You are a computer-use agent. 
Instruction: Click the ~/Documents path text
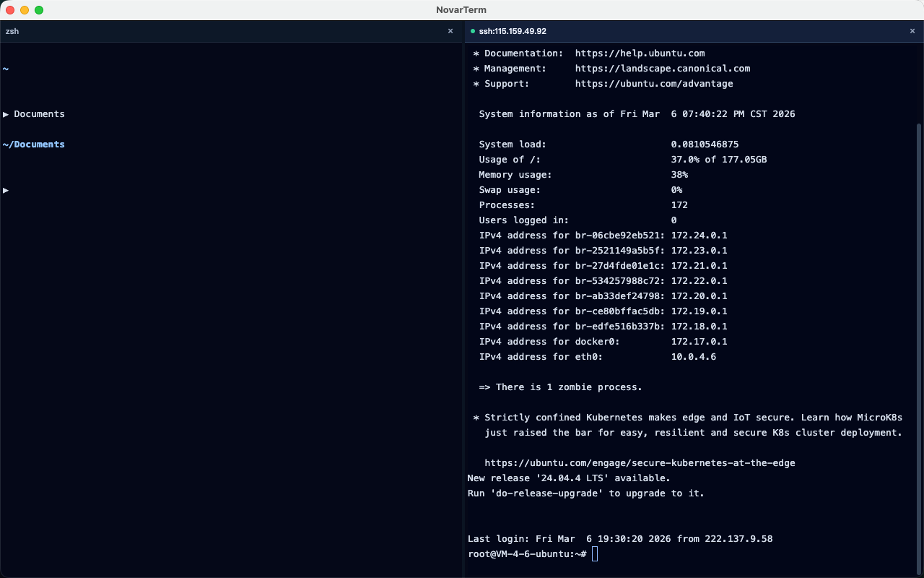click(33, 144)
